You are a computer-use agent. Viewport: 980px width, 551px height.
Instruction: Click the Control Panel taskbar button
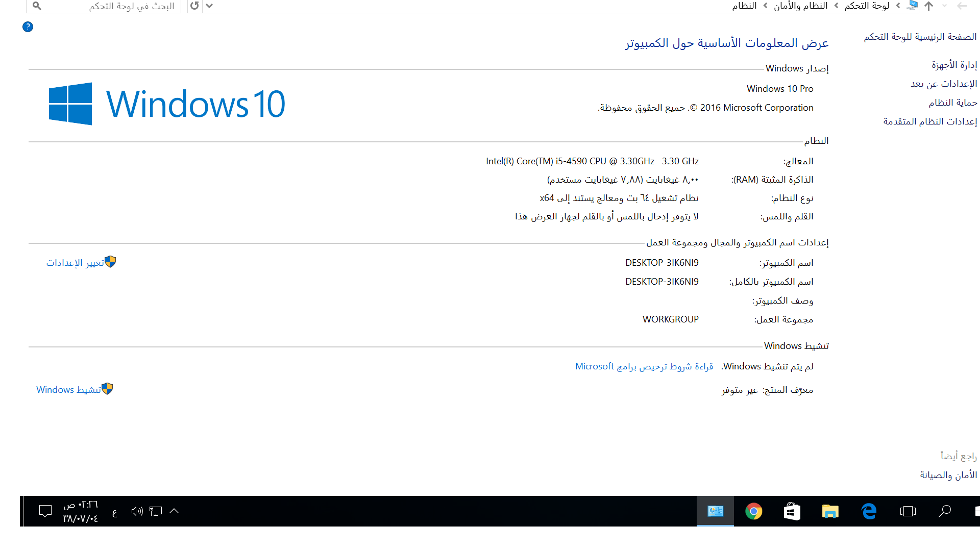point(715,511)
